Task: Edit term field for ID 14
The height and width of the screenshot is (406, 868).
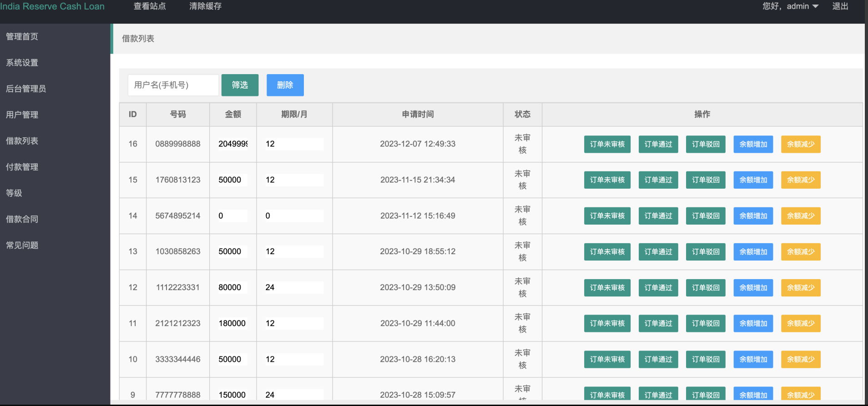Action: click(294, 216)
